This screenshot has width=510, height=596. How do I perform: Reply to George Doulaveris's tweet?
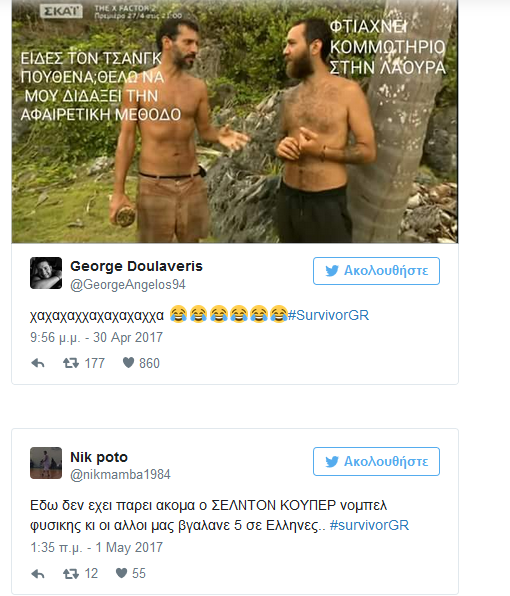[x=38, y=363]
